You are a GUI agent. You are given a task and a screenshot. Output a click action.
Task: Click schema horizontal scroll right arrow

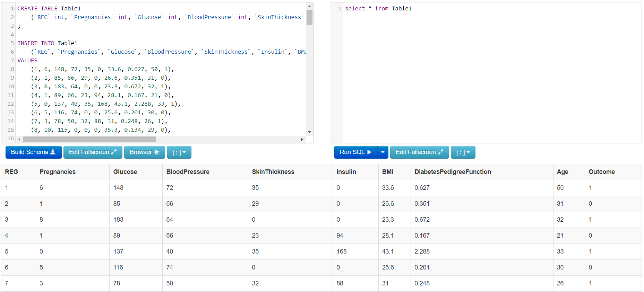(x=302, y=139)
